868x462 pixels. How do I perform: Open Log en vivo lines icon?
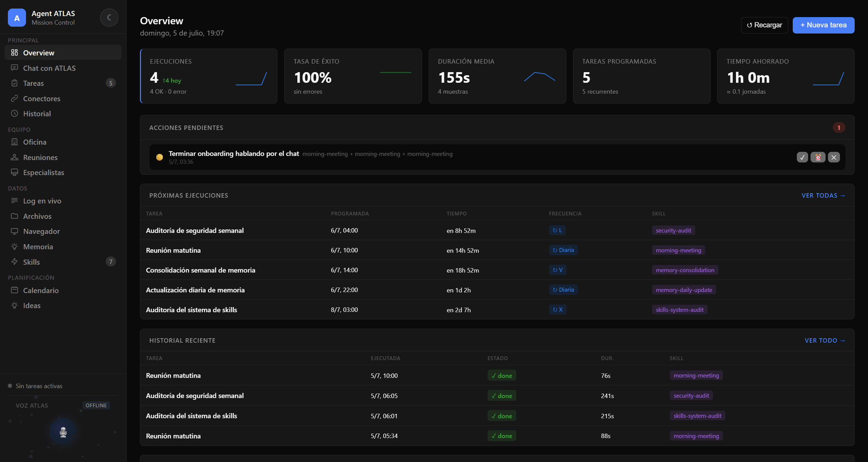pyautogui.click(x=14, y=201)
